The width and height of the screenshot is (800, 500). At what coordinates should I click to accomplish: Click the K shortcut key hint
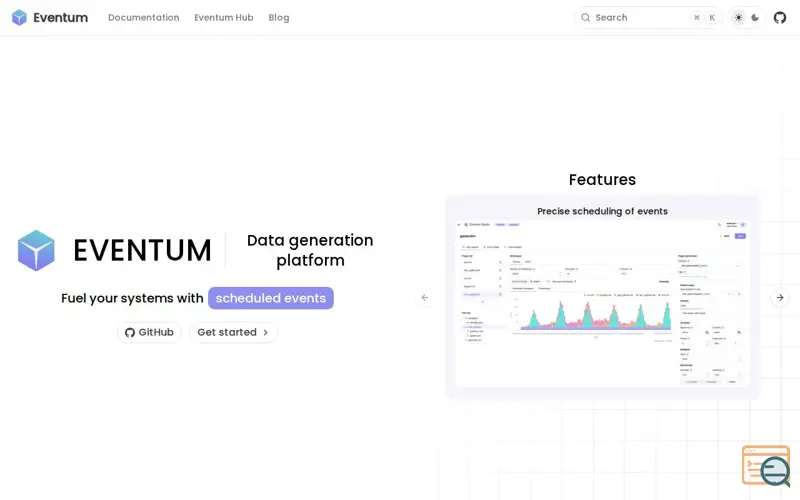coord(712,17)
